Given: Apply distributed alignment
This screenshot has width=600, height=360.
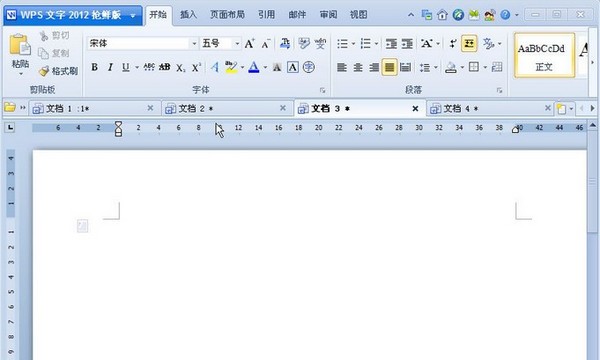Looking at the screenshot, I should (x=405, y=68).
